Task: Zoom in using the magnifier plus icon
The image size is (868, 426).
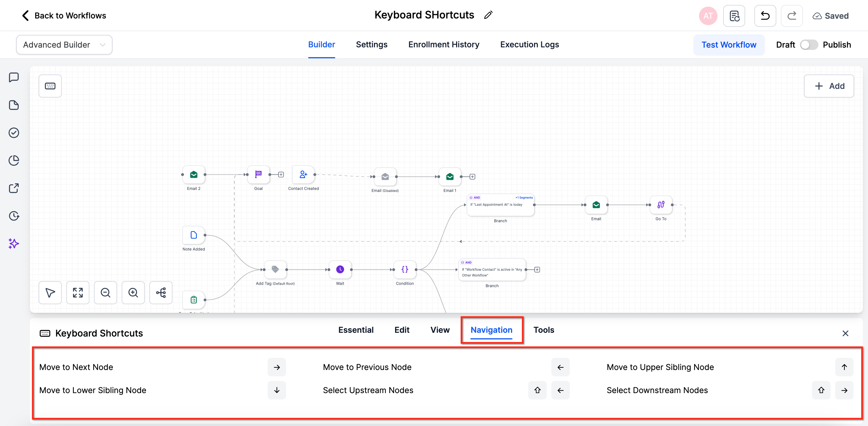Action: pos(133,292)
